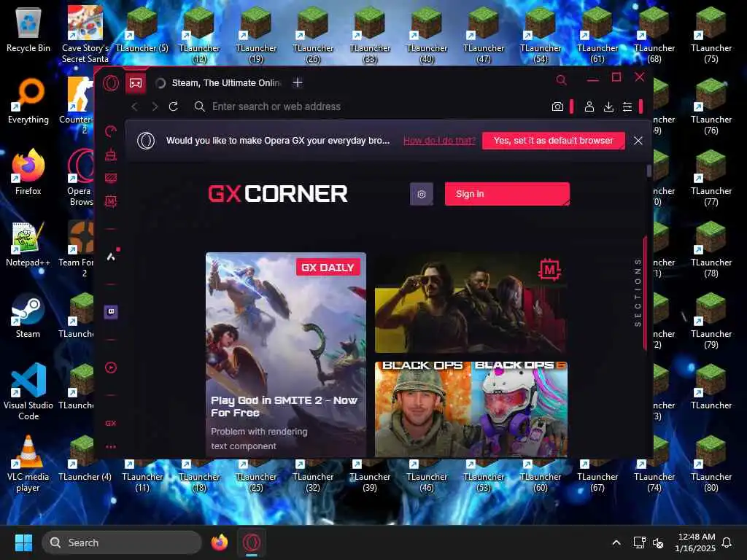Select the Firefox desktop shortcut
Image resolution: width=747 pixels, height=560 pixels.
28,172
